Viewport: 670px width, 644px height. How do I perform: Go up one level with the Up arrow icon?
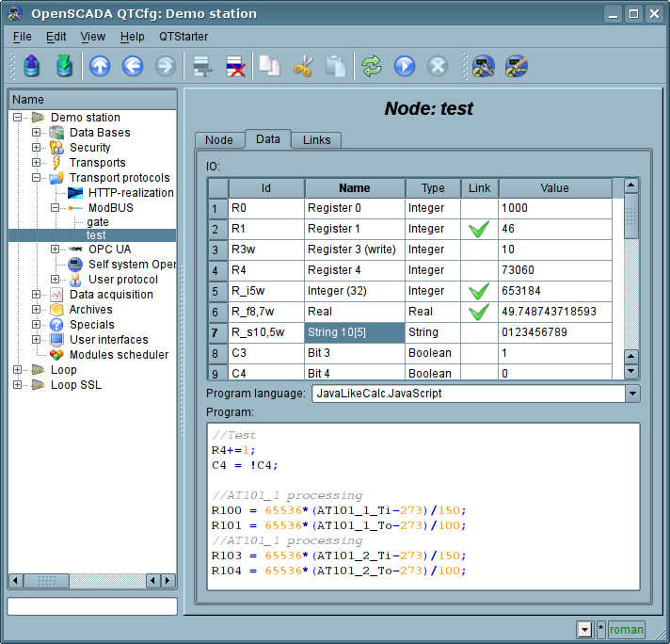click(x=100, y=66)
